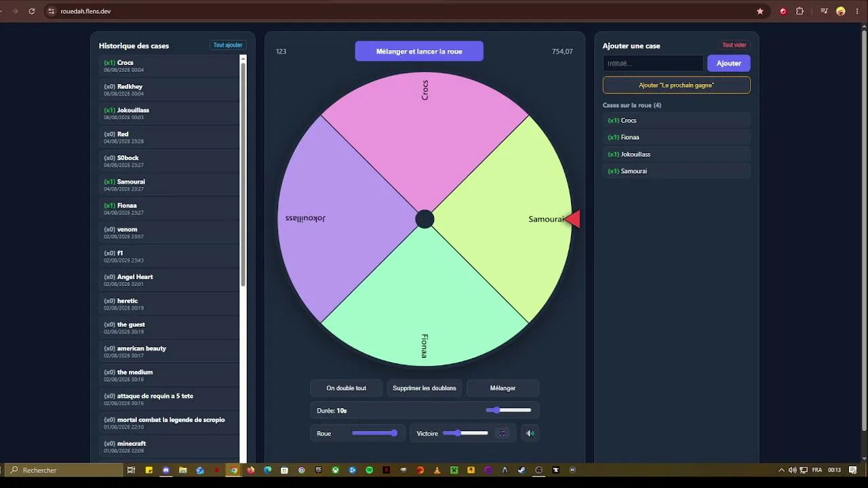Click the Tout ajouter button
The image size is (868, 488).
tap(228, 45)
